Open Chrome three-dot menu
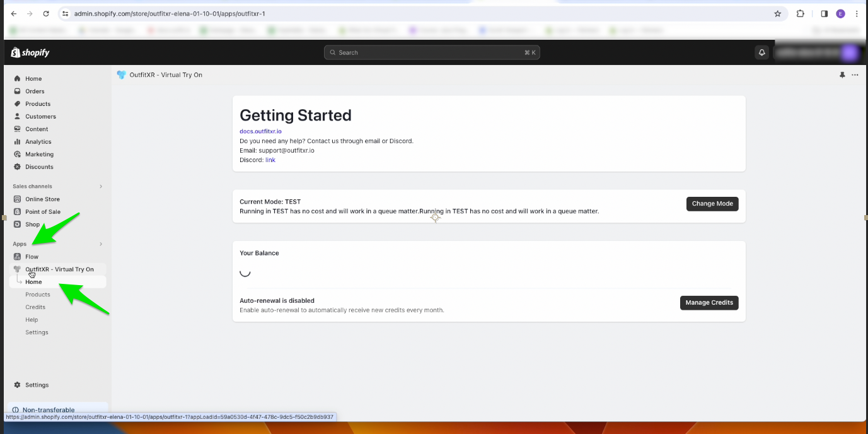This screenshot has width=868, height=434. 857,13
